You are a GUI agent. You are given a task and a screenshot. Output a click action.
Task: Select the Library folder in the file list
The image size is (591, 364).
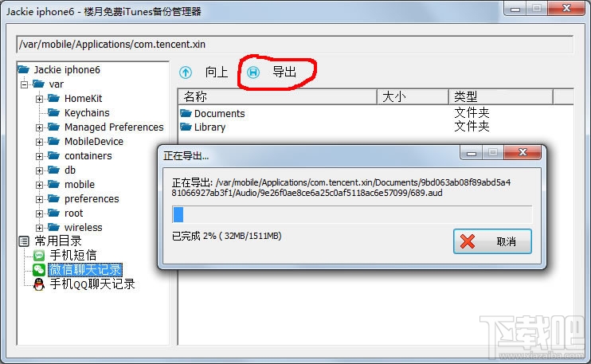coord(203,127)
